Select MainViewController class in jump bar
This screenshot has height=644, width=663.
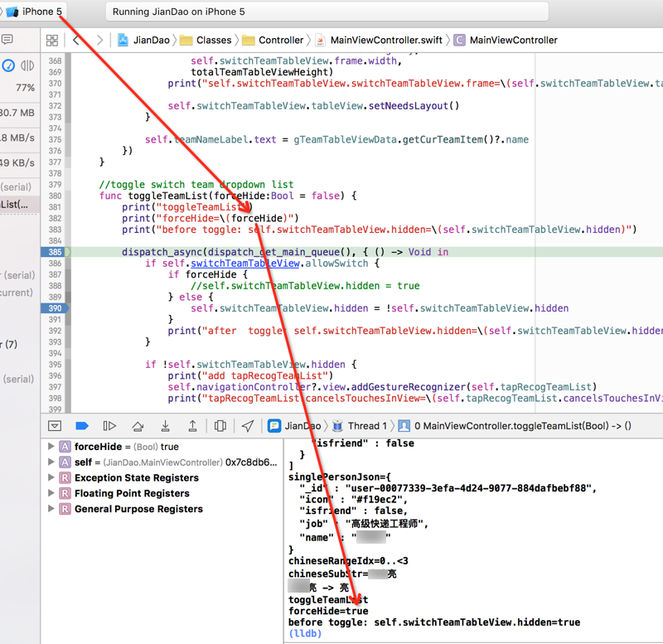point(506,40)
